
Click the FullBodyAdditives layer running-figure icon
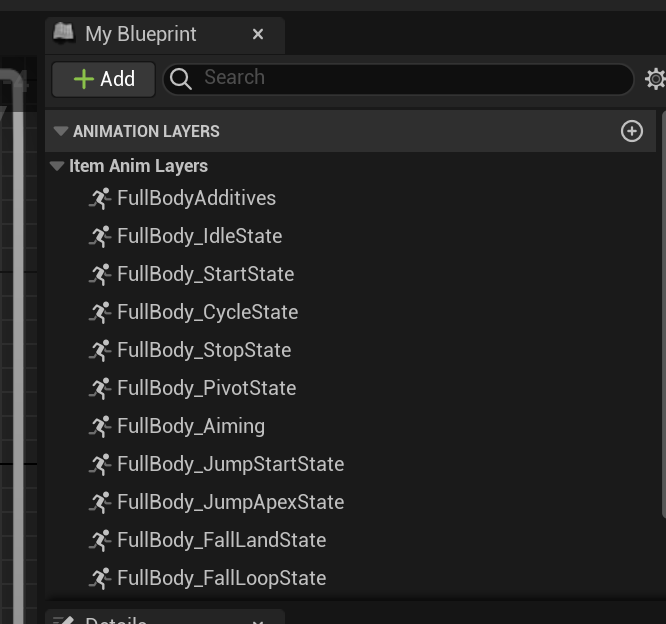click(x=99, y=198)
